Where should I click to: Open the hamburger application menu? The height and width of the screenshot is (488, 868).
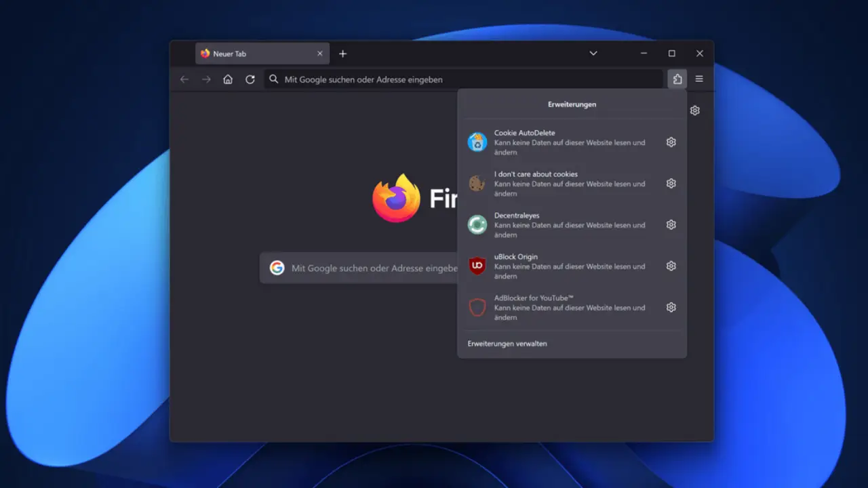click(x=699, y=79)
